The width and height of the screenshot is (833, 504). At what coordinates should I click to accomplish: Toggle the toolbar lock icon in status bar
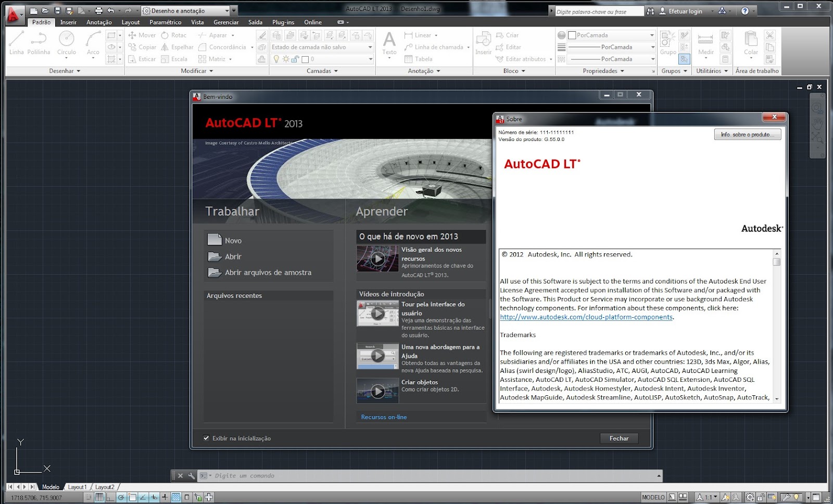coord(761,497)
